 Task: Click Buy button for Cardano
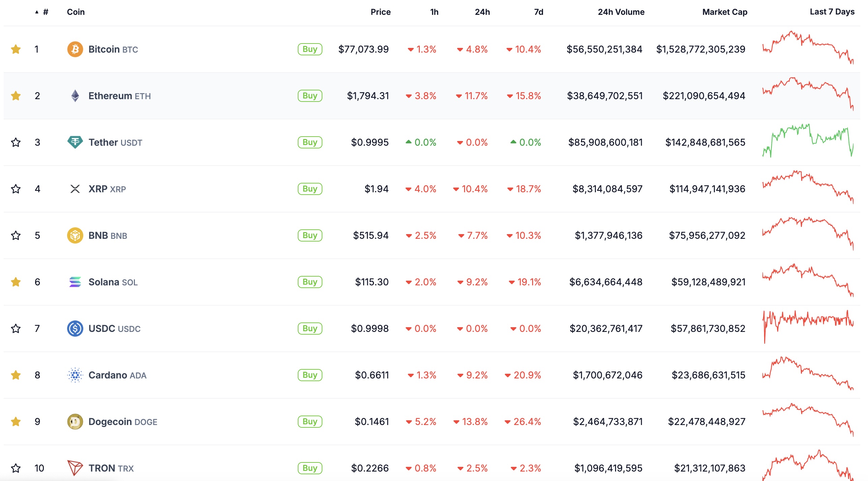tap(310, 375)
